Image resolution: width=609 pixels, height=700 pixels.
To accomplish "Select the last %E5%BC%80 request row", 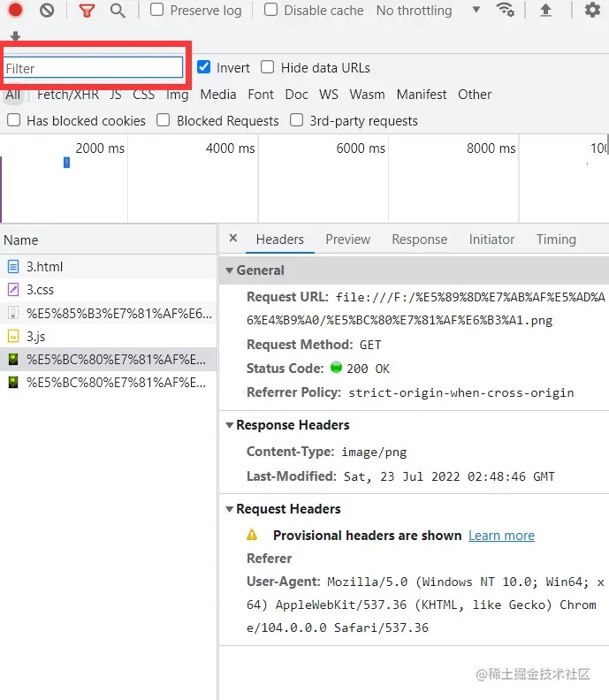I will point(109,383).
